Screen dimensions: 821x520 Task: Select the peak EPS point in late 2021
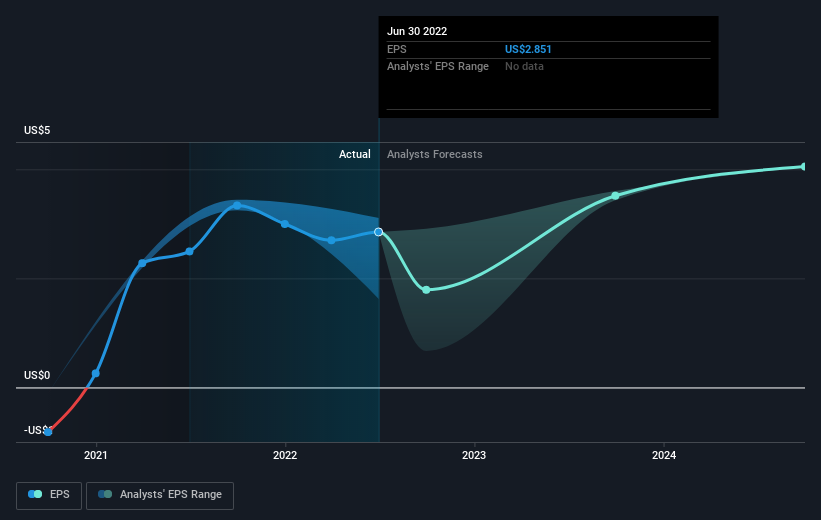[237, 206]
